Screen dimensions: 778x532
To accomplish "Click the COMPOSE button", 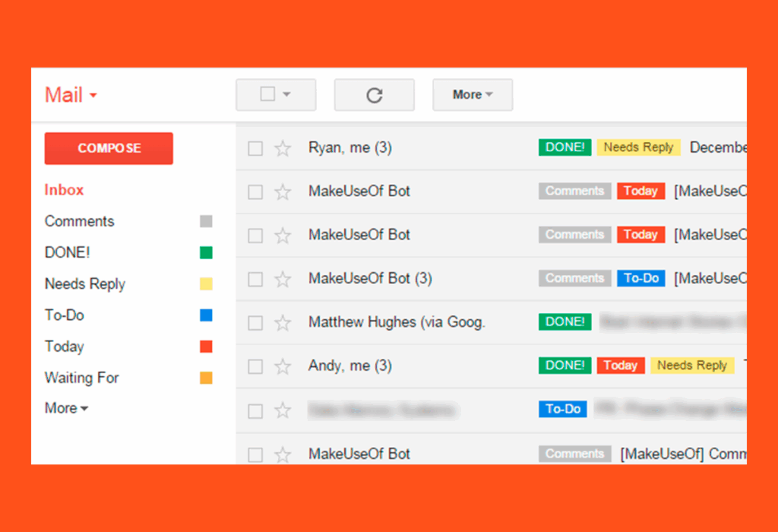I will (109, 148).
